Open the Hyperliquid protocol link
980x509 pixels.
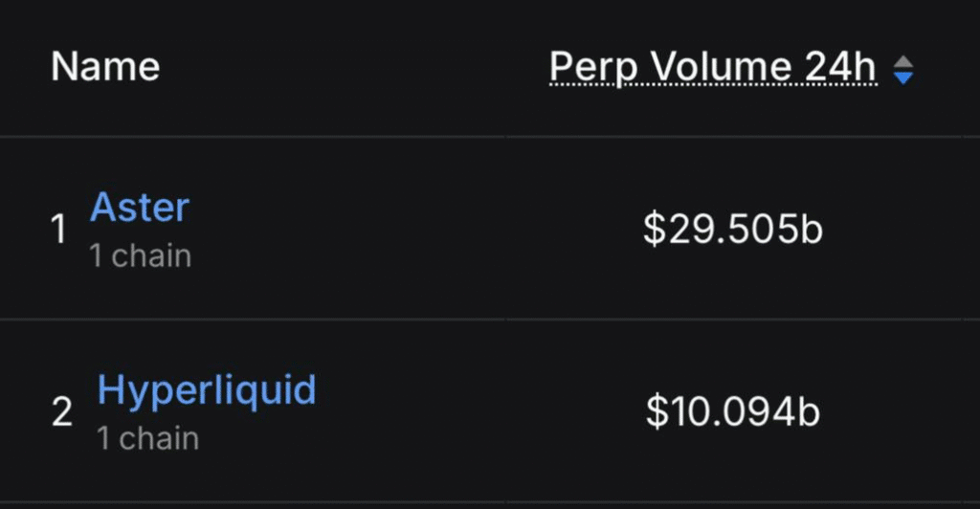click(x=207, y=390)
